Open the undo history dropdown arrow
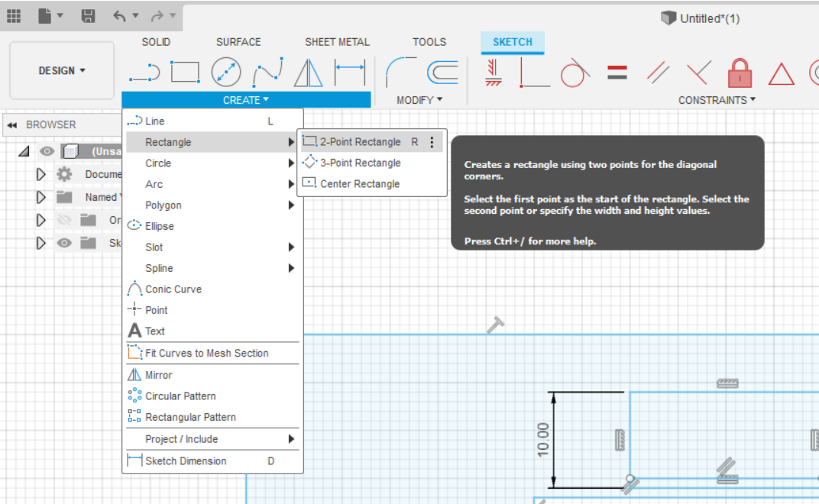819x504 pixels. point(135,16)
